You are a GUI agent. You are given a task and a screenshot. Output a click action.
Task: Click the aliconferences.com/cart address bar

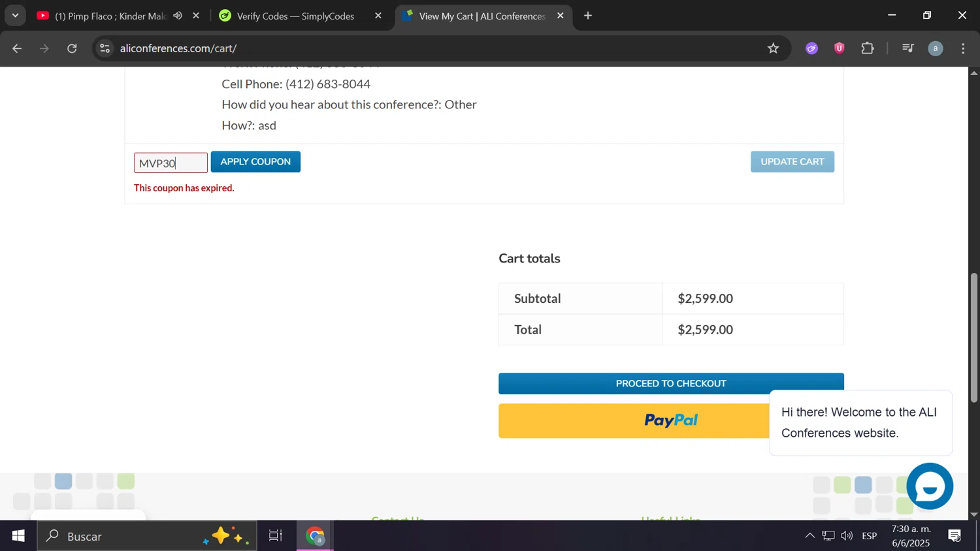pos(431,48)
